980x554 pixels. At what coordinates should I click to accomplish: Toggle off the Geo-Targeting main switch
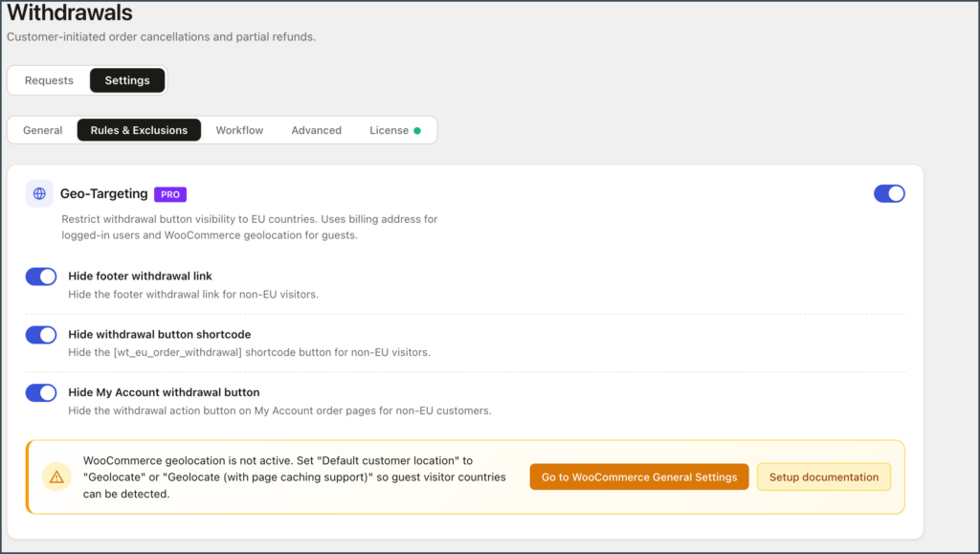[889, 193]
